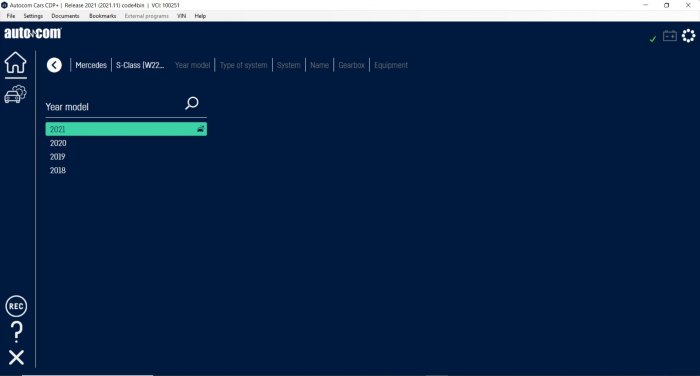The image size is (700, 376).
Task: Open the VIN menu item
Action: (x=181, y=16)
